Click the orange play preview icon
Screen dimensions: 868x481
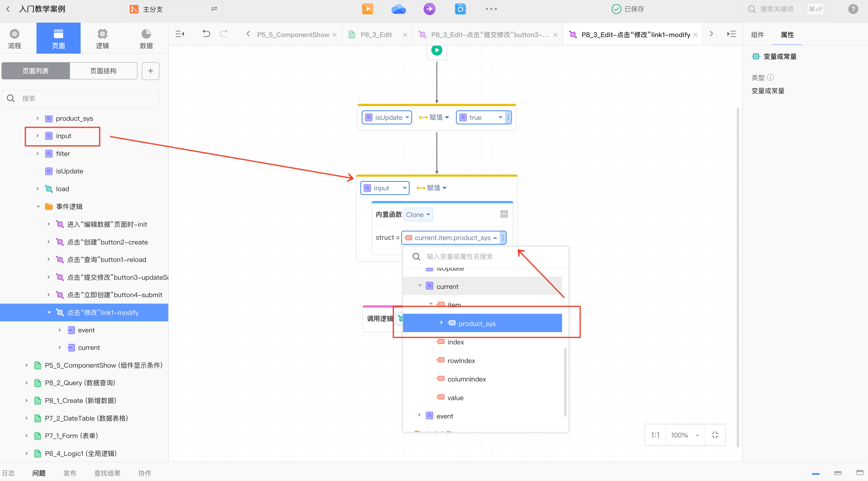tap(367, 9)
